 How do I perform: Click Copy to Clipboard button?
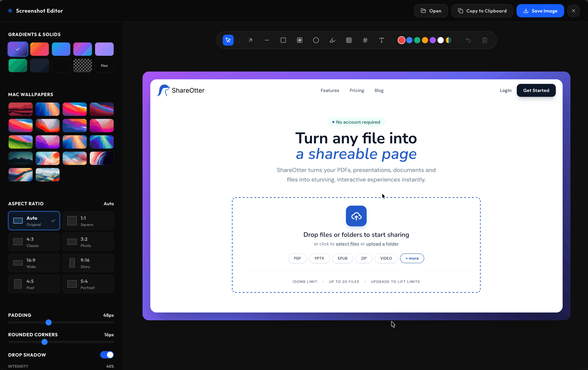point(482,11)
